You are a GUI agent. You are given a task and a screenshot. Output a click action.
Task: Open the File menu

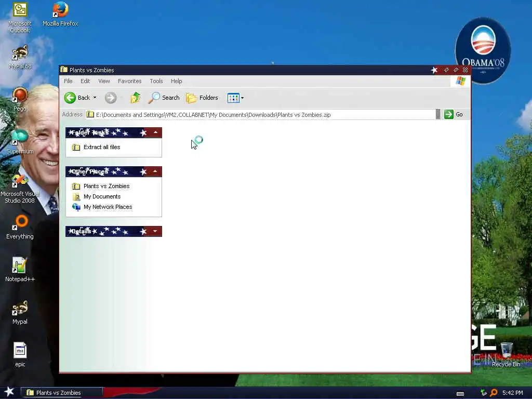pos(68,81)
